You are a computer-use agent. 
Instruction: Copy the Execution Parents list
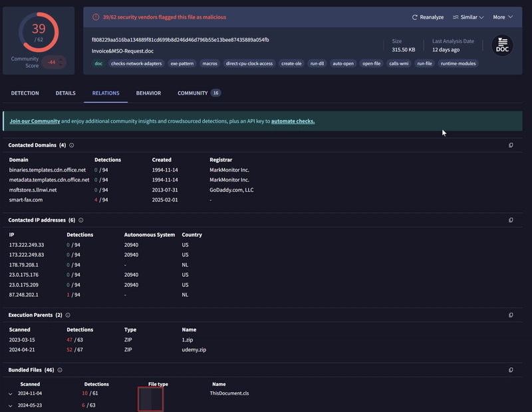point(511,315)
